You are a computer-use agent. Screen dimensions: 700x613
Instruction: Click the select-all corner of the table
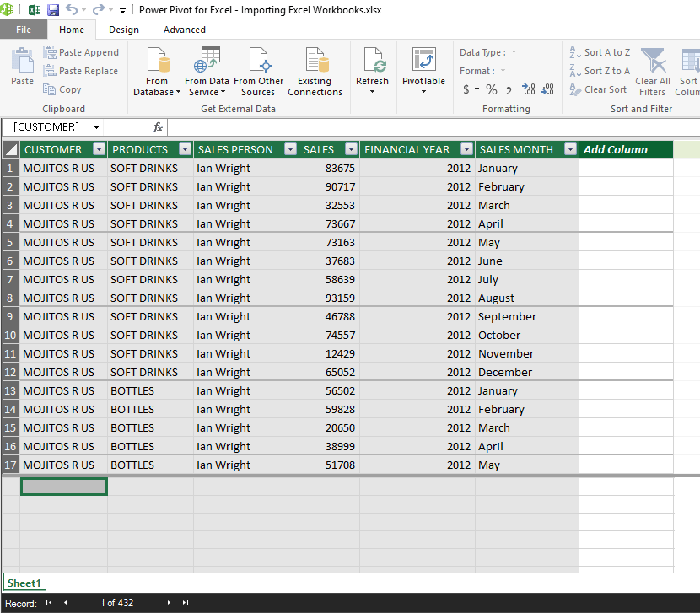click(x=11, y=149)
